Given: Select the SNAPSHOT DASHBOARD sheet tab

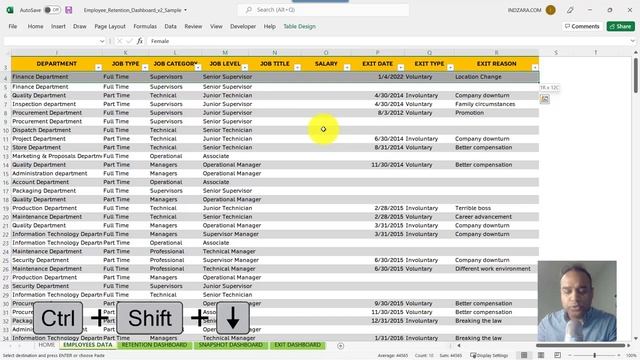Looking at the screenshot, I should coord(231,345).
